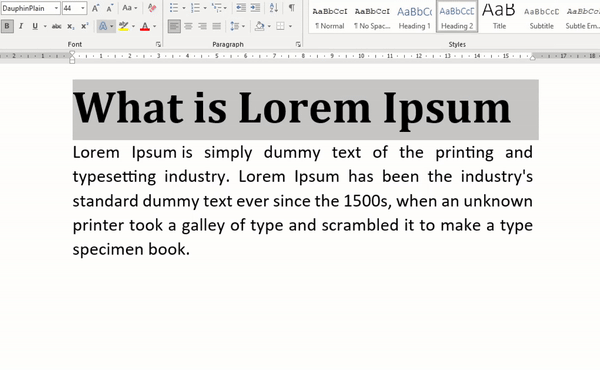Open shading color dropdown arrow
600x370 pixels.
269,26
